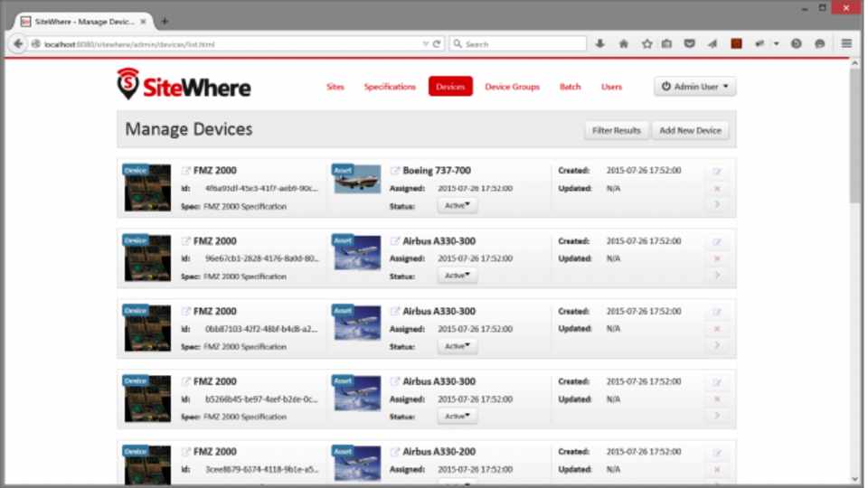Switch to Device Groups tab

(512, 87)
